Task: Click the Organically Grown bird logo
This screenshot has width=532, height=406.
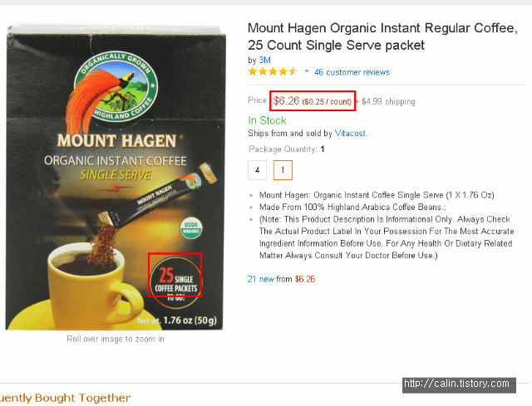Action: (x=114, y=89)
